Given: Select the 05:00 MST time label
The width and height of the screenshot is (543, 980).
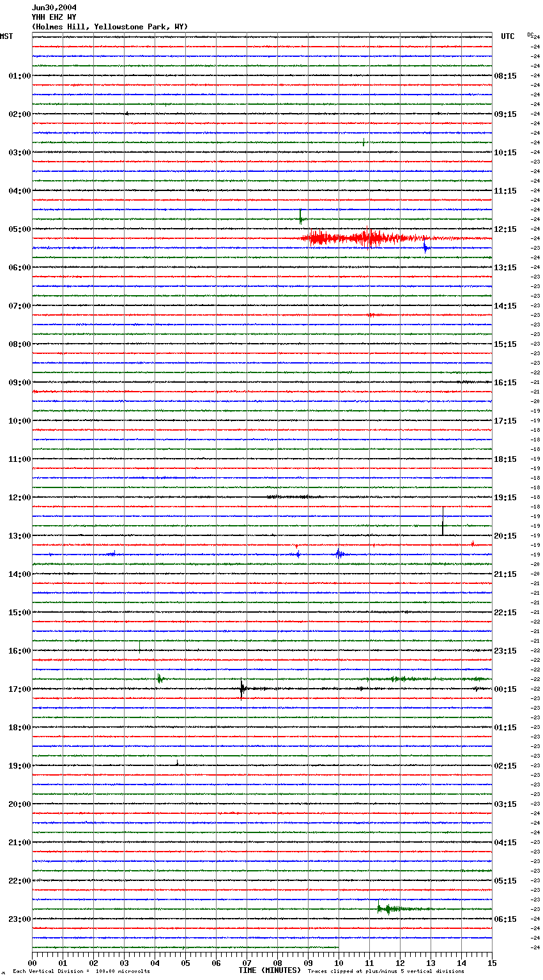Looking at the screenshot, I should point(19,229).
